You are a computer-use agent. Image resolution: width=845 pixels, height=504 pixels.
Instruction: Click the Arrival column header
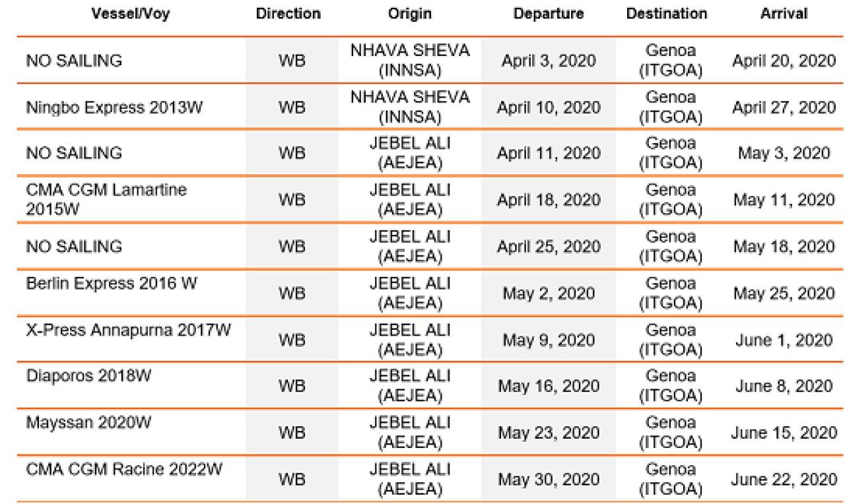(783, 14)
